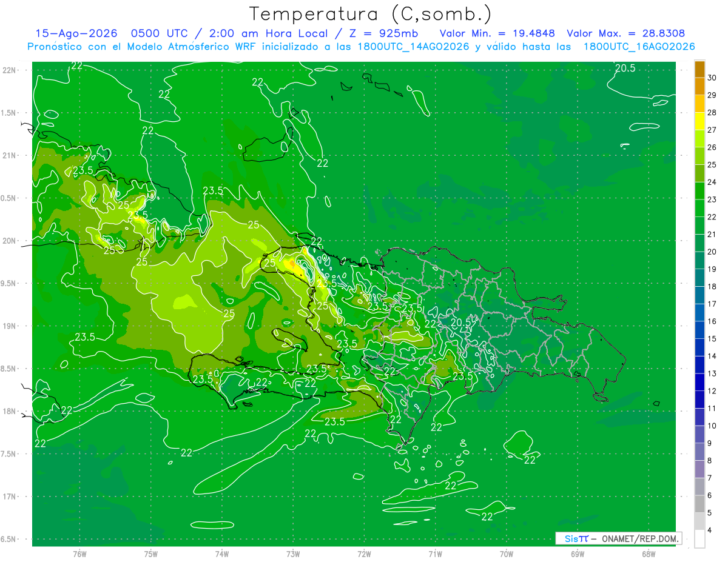Click the '70W' longitude axis label
The image size is (728, 562).
(507, 554)
